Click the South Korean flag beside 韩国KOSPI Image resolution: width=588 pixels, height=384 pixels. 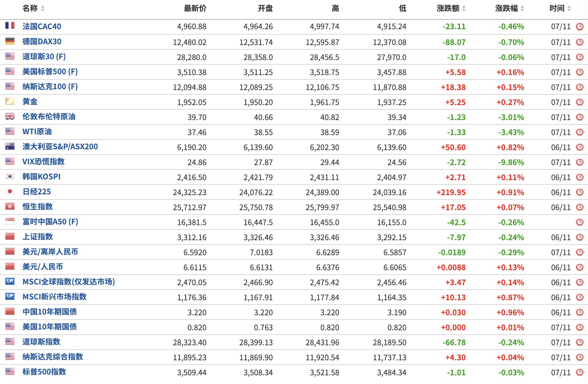10,176
